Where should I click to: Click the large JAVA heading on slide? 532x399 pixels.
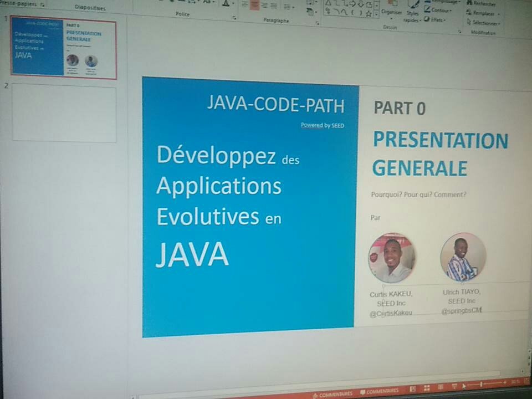192,254
